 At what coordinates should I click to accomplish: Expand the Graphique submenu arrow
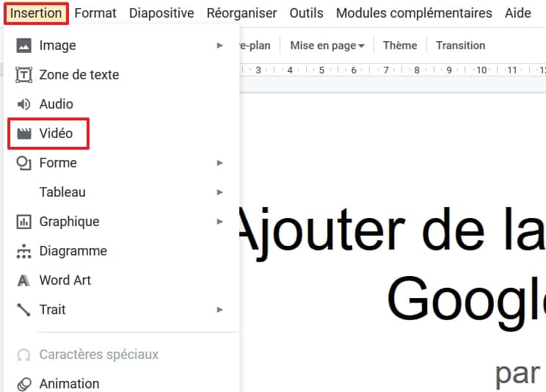(219, 222)
